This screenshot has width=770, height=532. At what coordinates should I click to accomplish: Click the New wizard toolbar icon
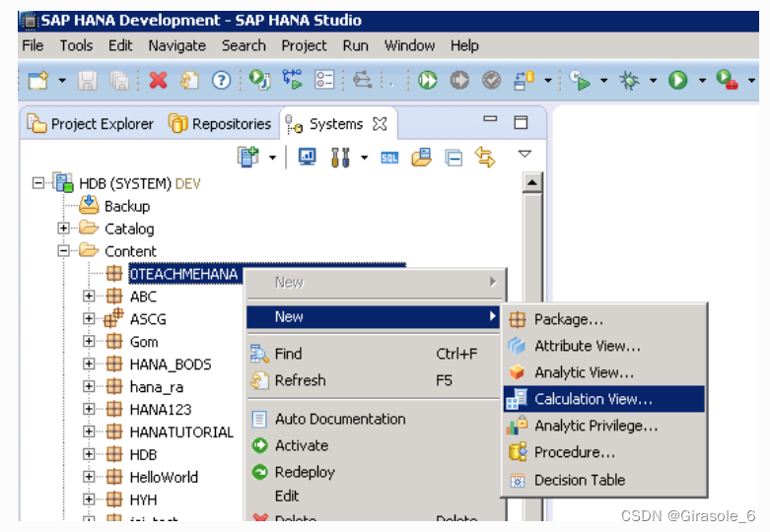click(x=38, y=80)
